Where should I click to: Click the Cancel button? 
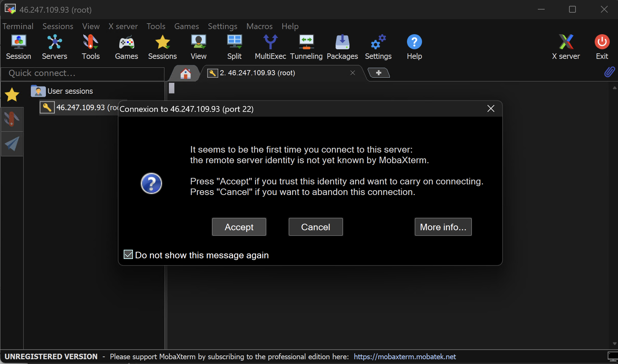click(x=316, y=227)
